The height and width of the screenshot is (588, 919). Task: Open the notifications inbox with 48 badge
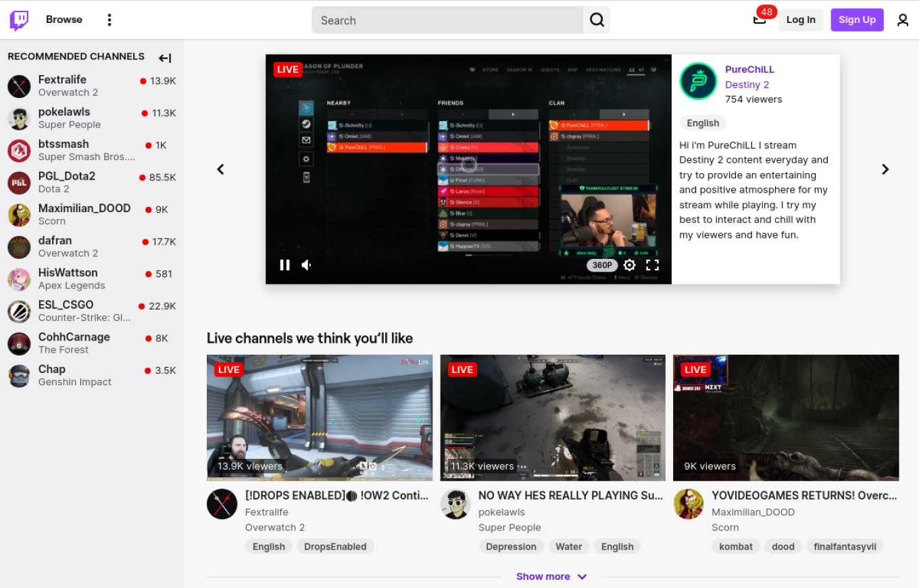pos(760,20)
